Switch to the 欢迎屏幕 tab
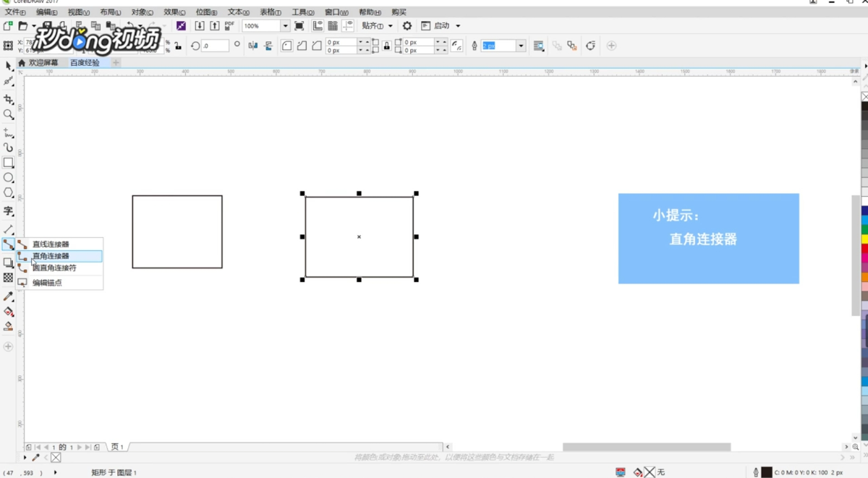 [42, 63]
